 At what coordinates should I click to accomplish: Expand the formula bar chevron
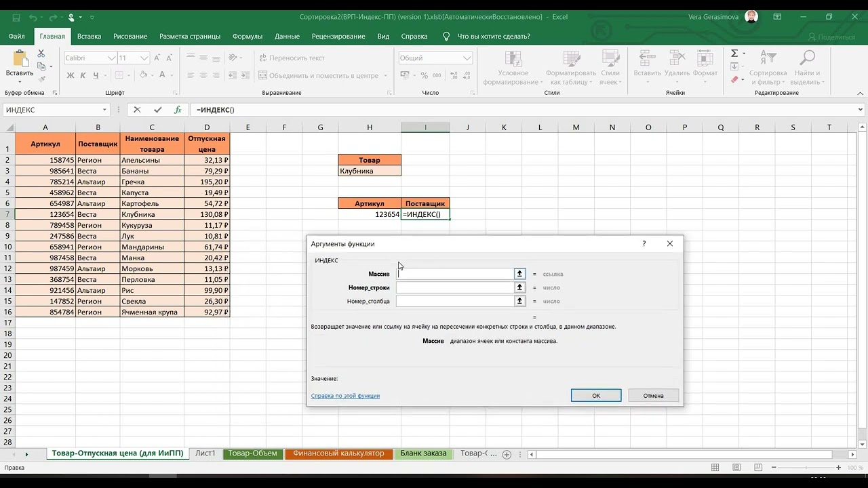click(861, 110)
